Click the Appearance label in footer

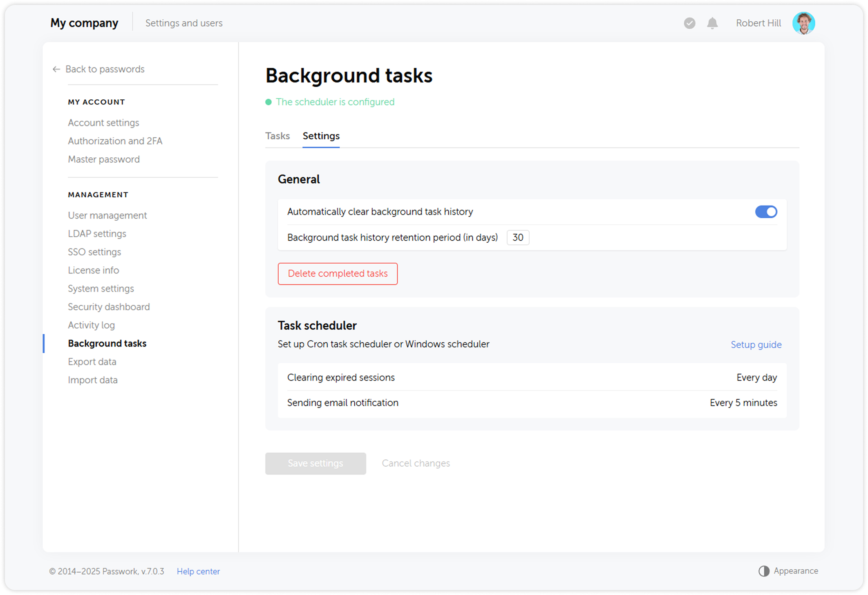[796, 571]
